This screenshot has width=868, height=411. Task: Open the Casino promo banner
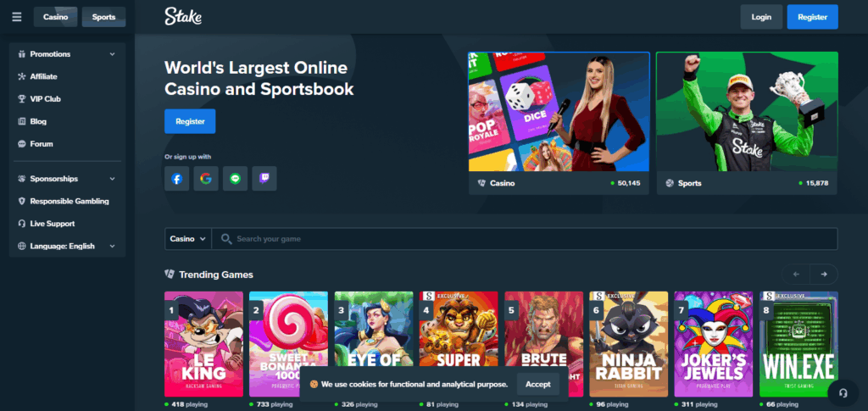click(559, 123)
